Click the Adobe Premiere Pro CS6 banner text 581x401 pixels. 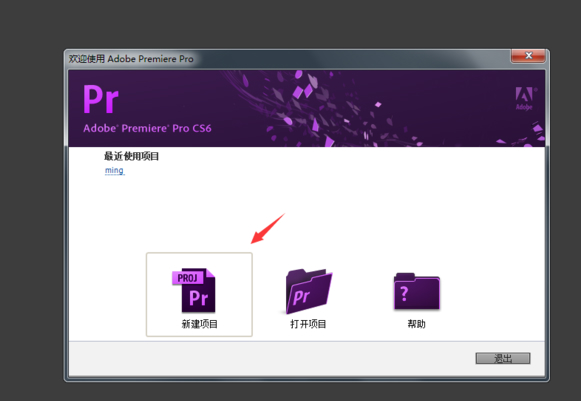[x=147, y=128]
